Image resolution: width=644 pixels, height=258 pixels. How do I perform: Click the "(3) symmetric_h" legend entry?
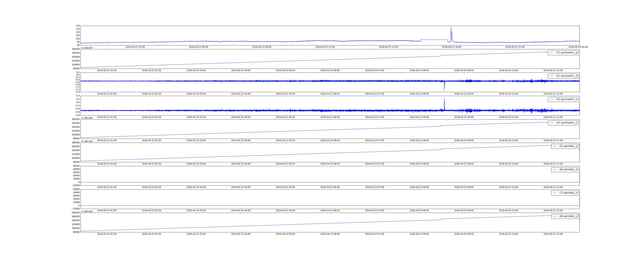(x=563, y=99)
